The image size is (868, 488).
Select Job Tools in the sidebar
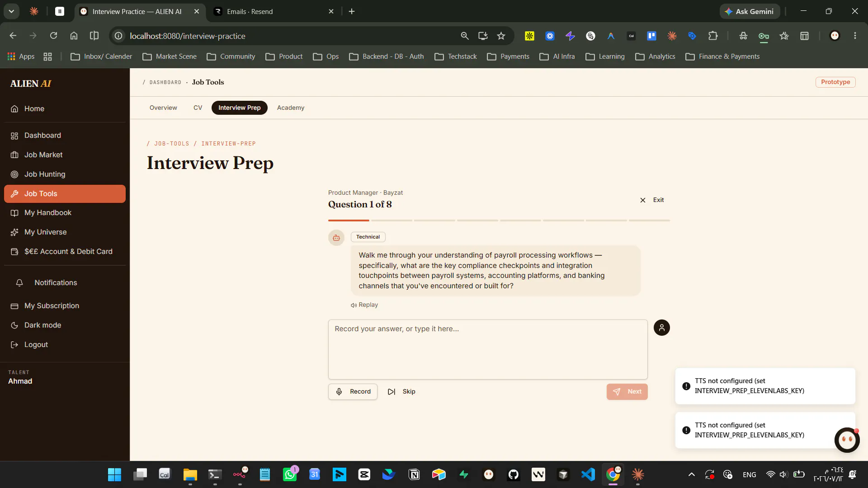65,194
